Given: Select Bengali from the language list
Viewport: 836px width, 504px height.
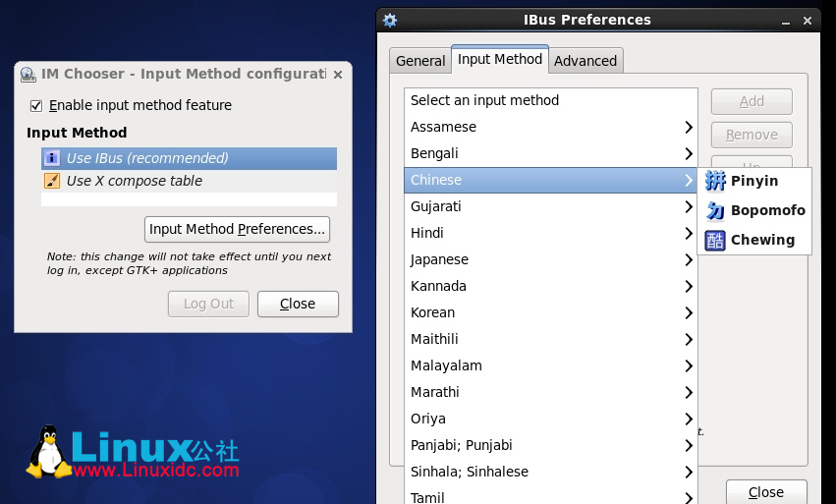Looking at the screenshot, I should point(434,153).
